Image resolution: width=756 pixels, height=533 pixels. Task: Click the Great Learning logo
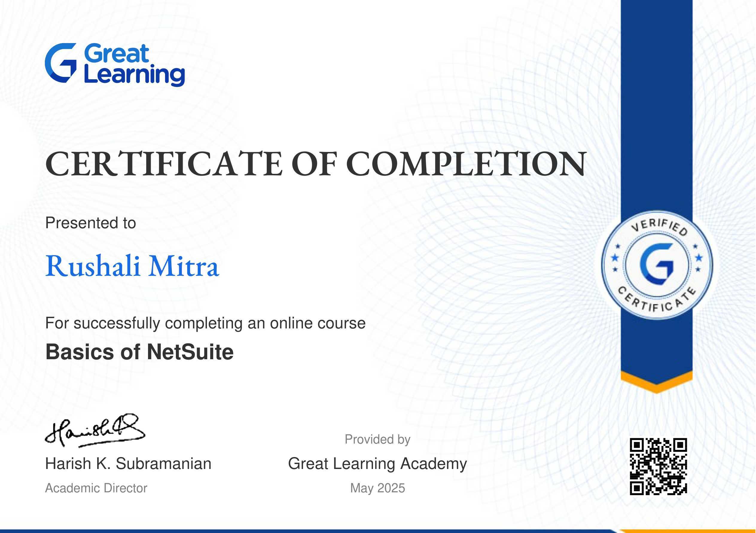(115, 65)
